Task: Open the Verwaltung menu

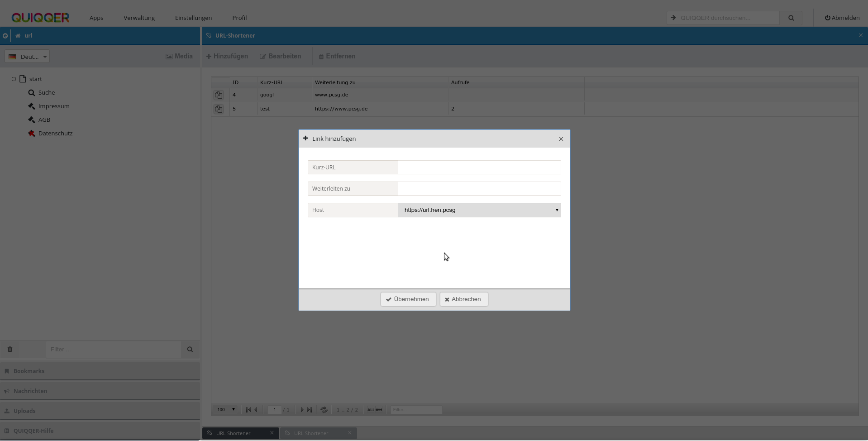Action: [139, 18]
